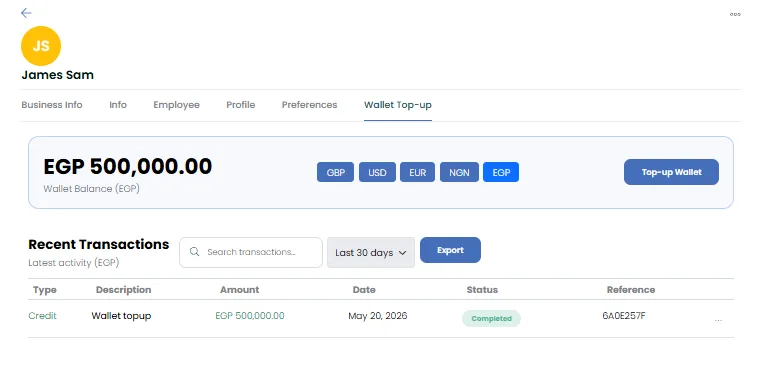The height and width of the screenshot is (365, 768).
Task: Focus the Search transactions field
Action: [x=251, y=252]
